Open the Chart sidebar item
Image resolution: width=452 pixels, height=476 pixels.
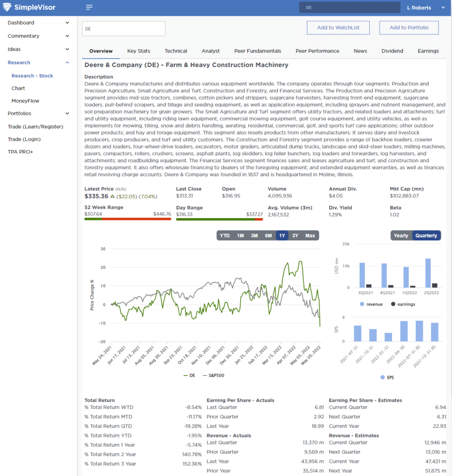tap(18, 88)
